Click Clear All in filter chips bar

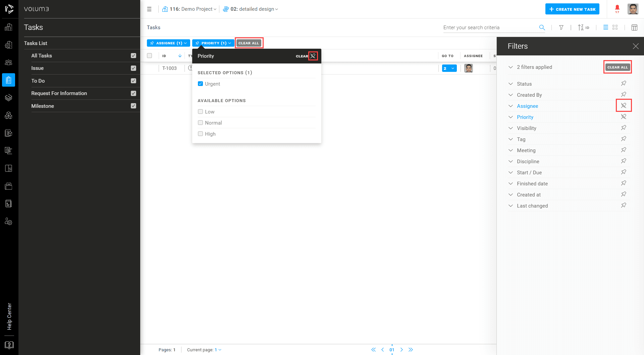(x=249, y=43)
